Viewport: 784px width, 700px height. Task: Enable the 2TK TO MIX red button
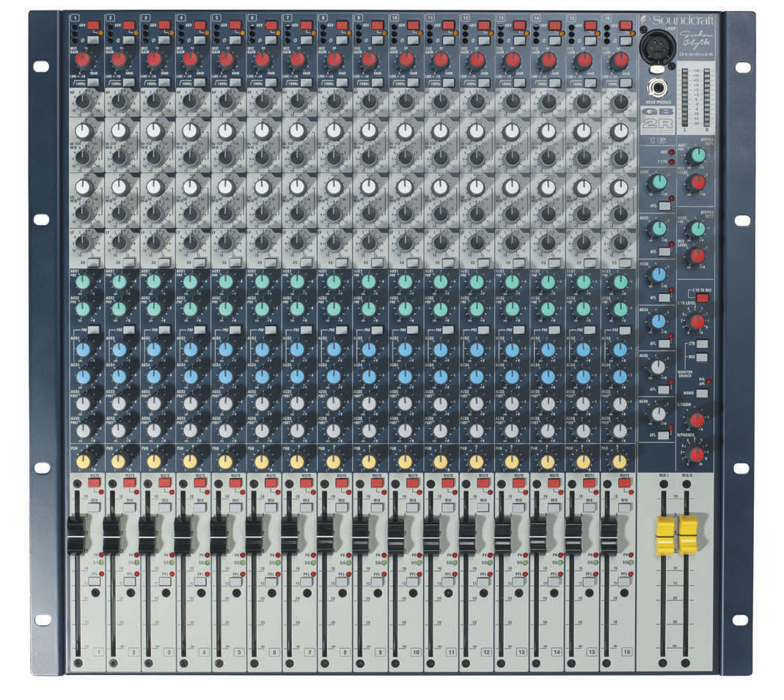click(703, 298)
